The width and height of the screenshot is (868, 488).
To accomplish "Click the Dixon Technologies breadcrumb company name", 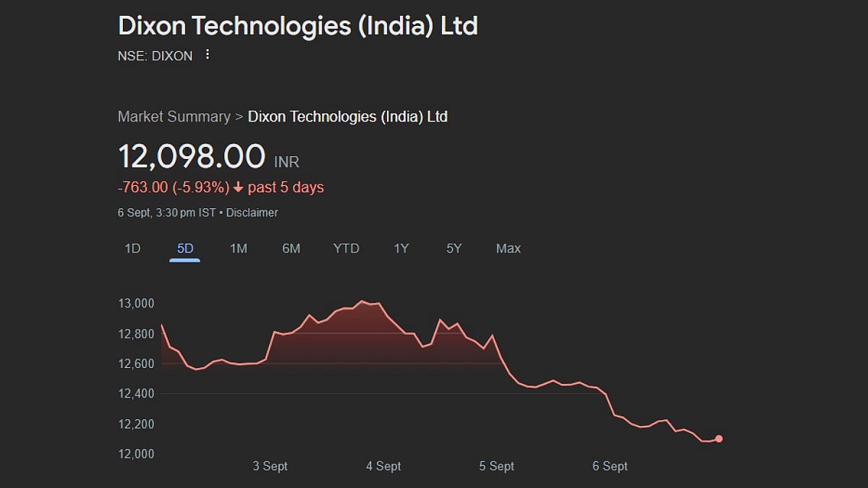I will coord(347,116).
